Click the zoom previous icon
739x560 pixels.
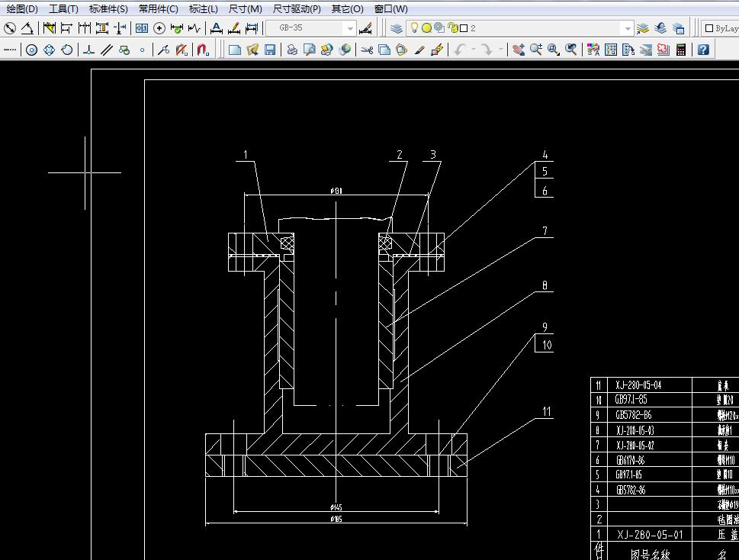pyautogui.click(x=571, y=50)
